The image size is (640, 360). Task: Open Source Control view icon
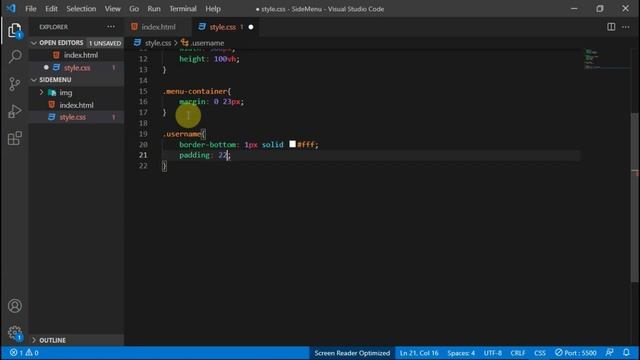click(15, 84)
